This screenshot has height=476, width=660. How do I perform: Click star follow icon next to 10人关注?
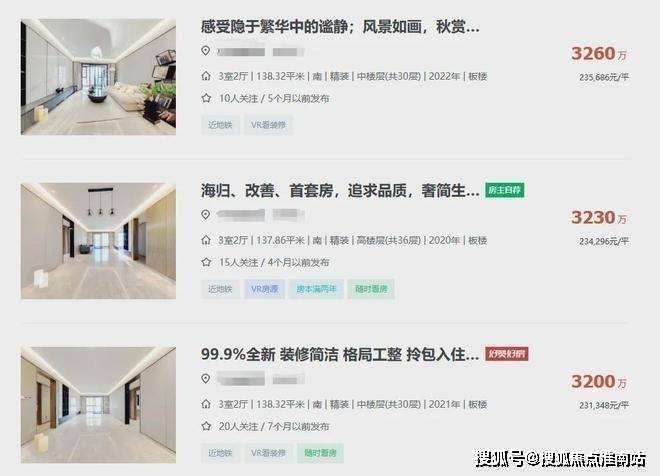tap(206, 98)
